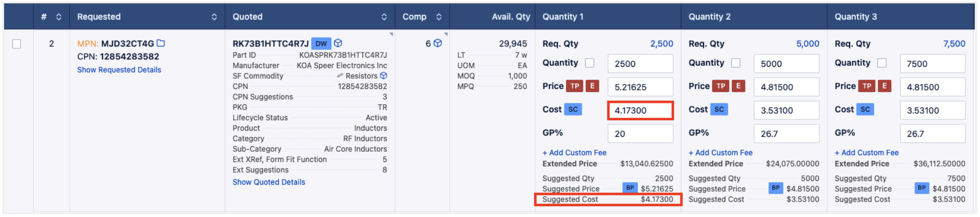Open Show Requested Details link
The height and width of the screenshot is (217, 980).
(119, 70)
